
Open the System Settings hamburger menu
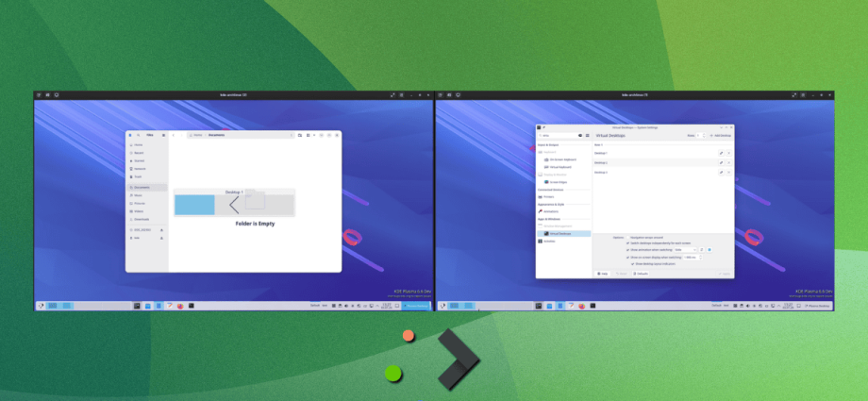click(x=588, y=135)
